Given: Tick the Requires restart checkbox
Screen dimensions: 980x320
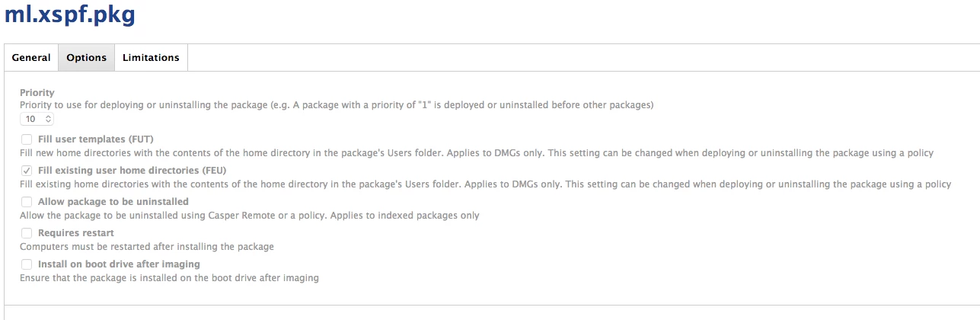Looking at the screenshot, I should click(x=27, y=233).
